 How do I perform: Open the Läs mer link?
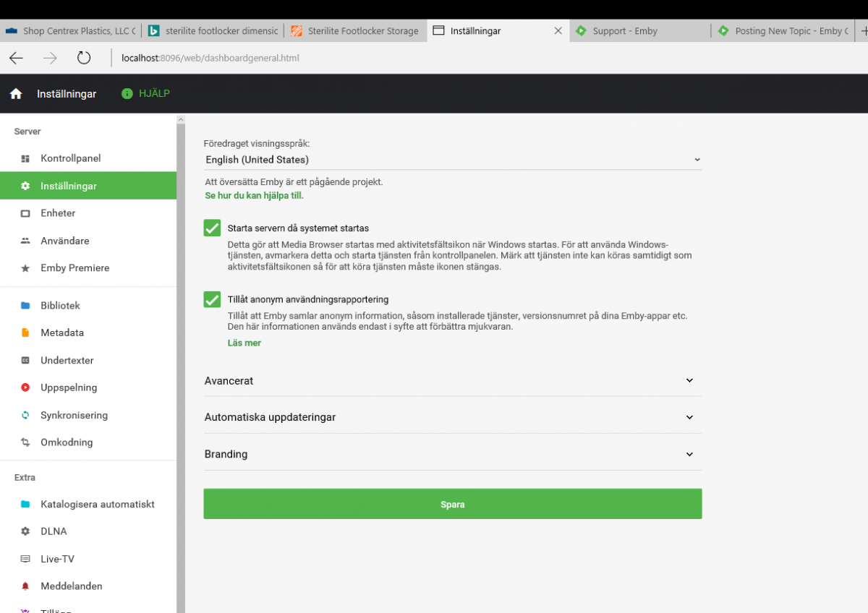pyautogui.click(x=244, y=343)
